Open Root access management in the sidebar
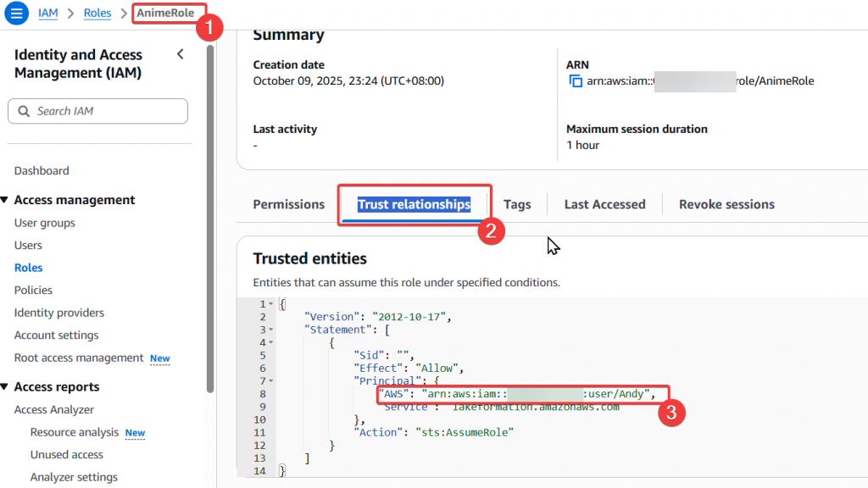 pos(79,358)
